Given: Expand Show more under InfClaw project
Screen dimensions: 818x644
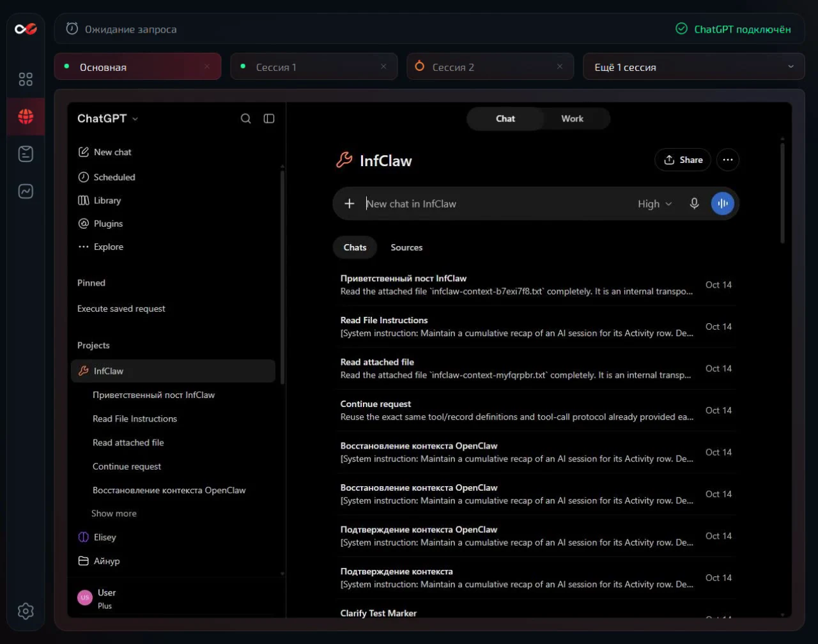Looking at the screenshot, I should (114, 514).
